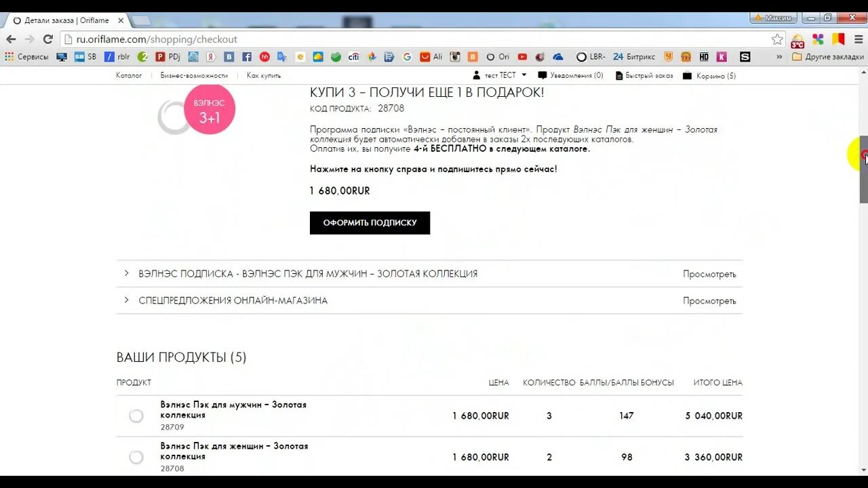Open the Ori bookmark
Screen dimensions: 868x488
point(498,57)
